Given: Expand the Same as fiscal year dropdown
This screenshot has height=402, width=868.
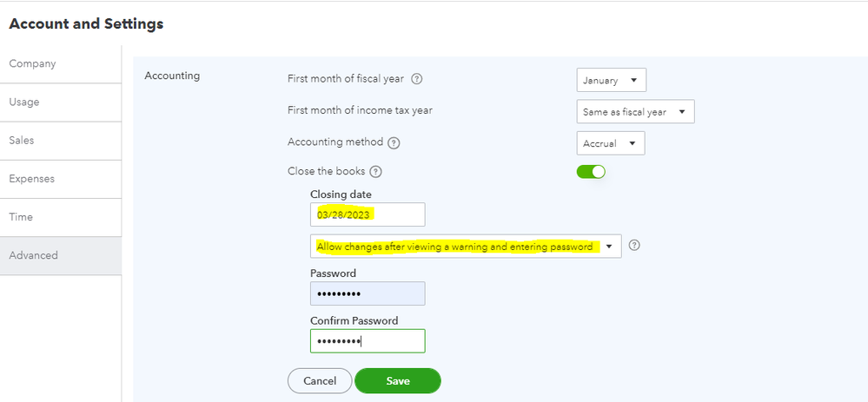Looking at the screenshot, I should 635,112.
